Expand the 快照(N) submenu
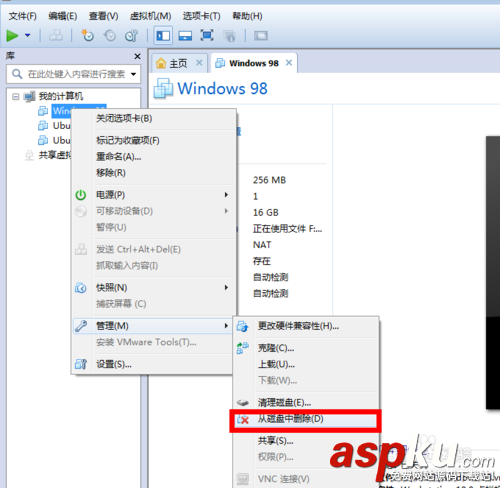 click(x=153, y=288)
